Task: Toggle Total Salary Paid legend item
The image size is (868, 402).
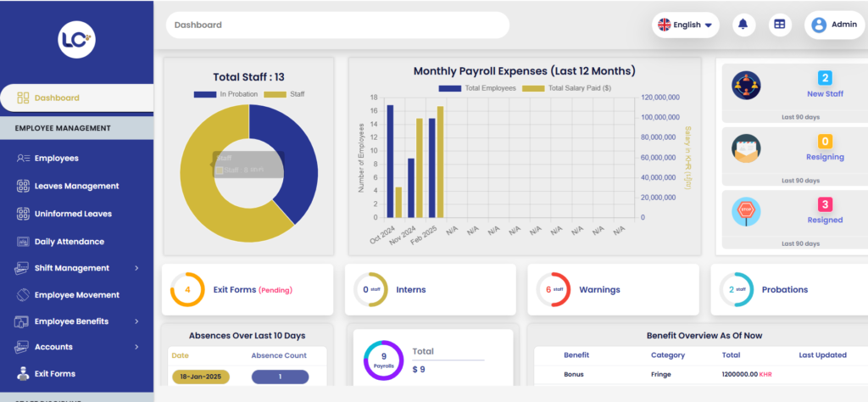Action: 565,88
